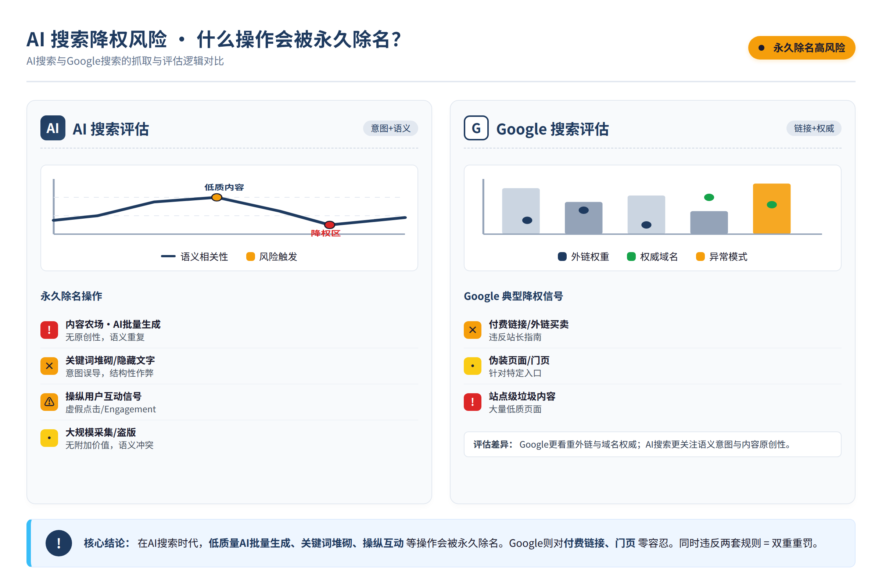Click the 永久除名操作 section title
This screenshot has width=882, height=588.
71,296
